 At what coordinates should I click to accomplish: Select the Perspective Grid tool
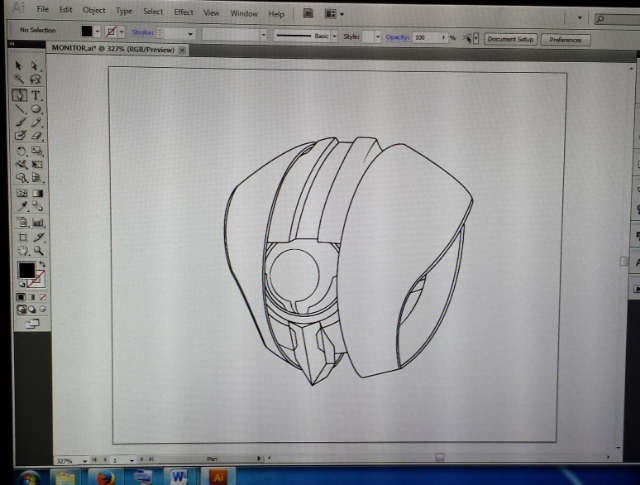(x=38, y=178)
